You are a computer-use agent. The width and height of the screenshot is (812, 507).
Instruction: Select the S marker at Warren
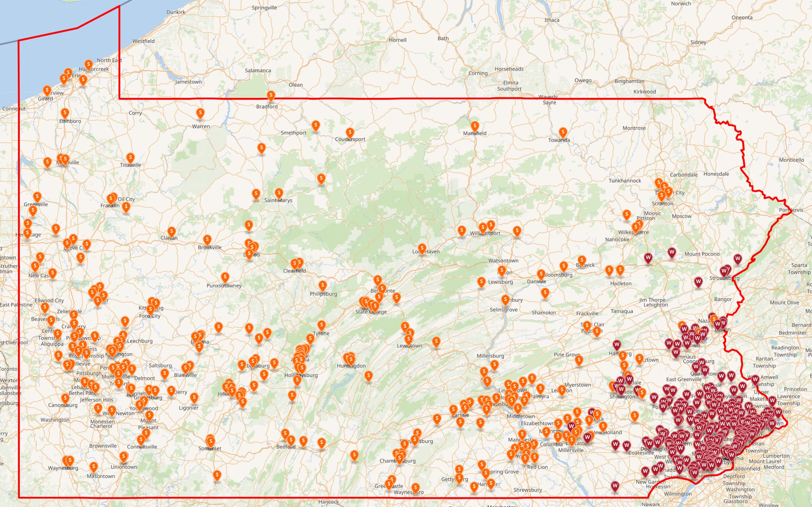[x=200, y=113]
